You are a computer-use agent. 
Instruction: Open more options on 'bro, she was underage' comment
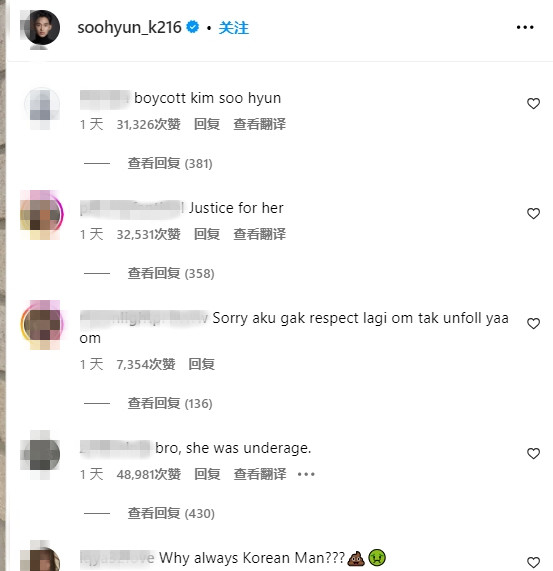pyautogui.click(x=306, y=474)
